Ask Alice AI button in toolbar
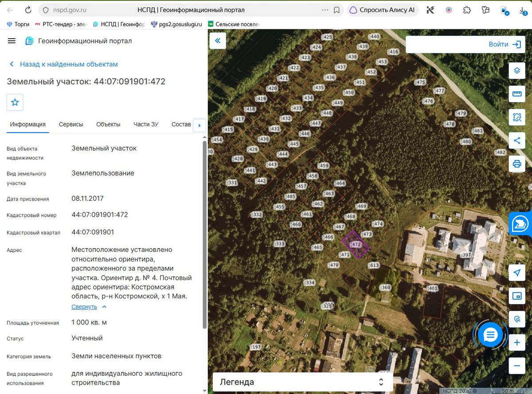The height and width of the screenshot is (394, 532). pyautogui.click(x=383, y=10)
